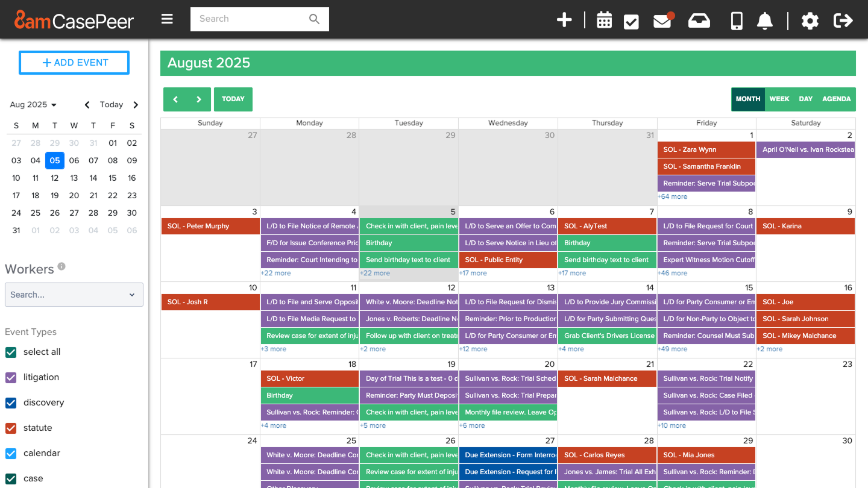Expand +49 more events on August 15
868x488 pixels.
click(x=672, y=349)
